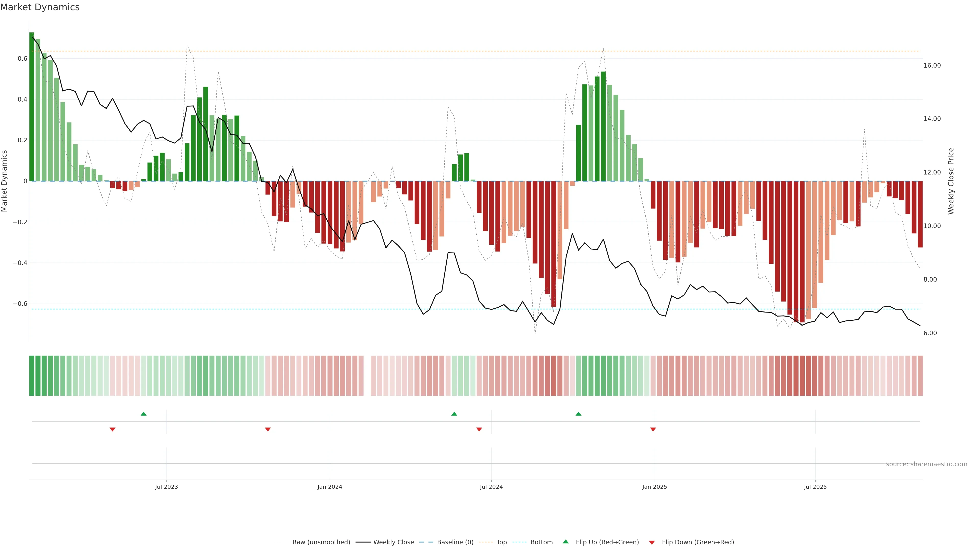Click the green Flip Up marker before Jul 2023

tap(143, 414)
